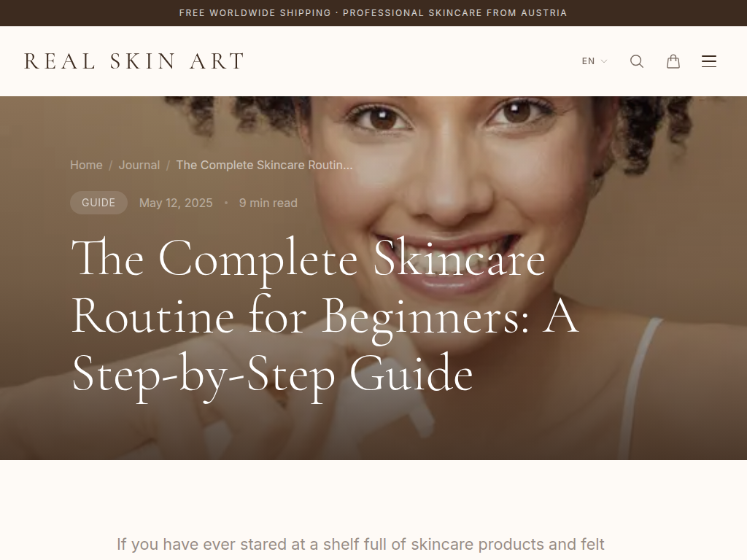Expand the EN language selector
Image resolution: width=747 pixels, height=560 pixels.
pos(594,61)
